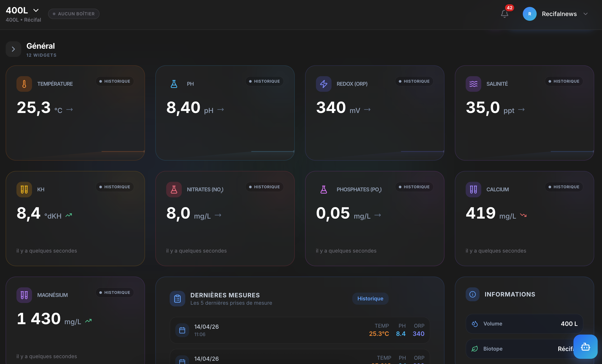
Task: Click the Salinité waves icon
Action: tap(473, 84)
